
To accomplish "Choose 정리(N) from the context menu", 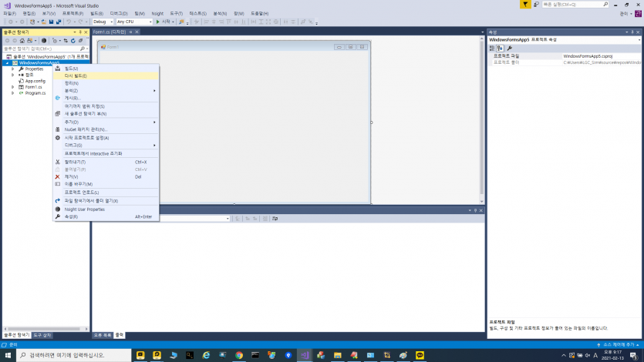I will tap(106, 83).
